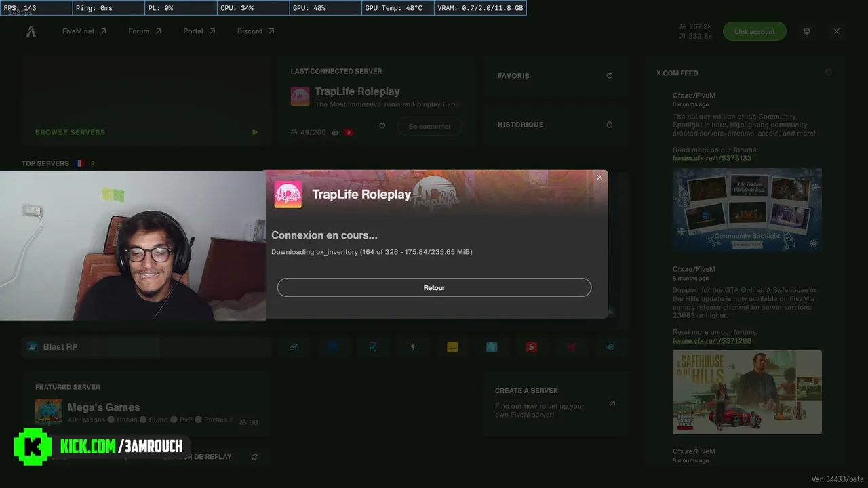The width and height of the screenshot is (868, 488).
Task: Open the Portal link in the top bar
Action: pos(199,31)
